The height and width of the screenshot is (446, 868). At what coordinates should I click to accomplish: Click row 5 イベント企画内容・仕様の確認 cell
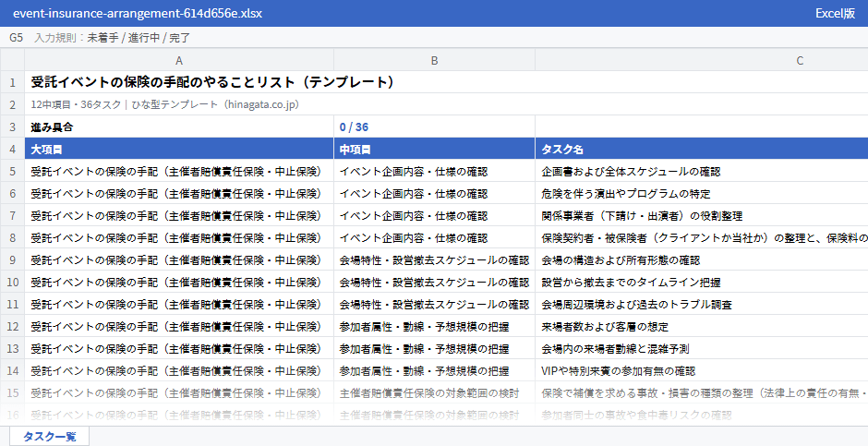434,172
